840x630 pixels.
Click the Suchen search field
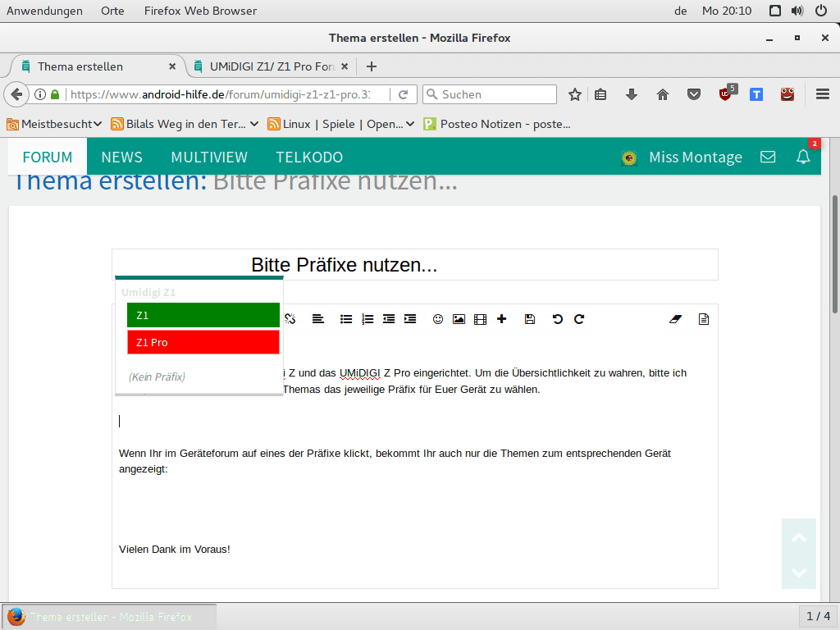(490, 95)
